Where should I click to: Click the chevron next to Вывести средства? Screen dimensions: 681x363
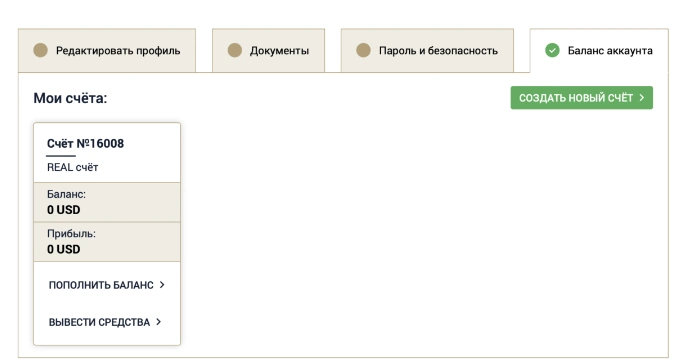[159, 322]
